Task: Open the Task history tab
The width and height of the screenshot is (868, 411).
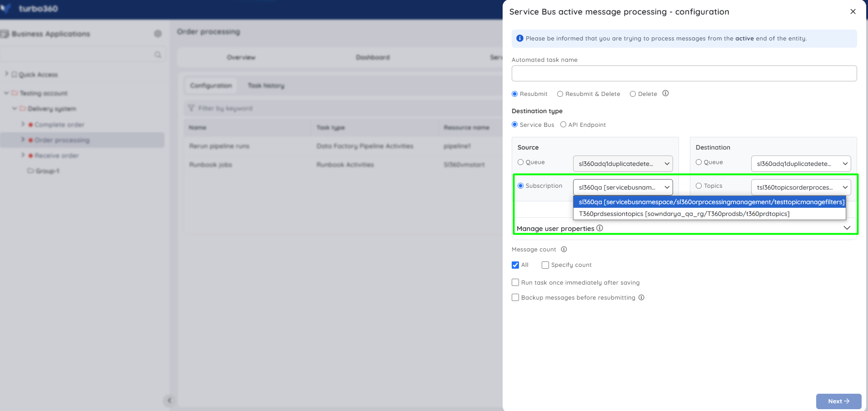Action: click(266, 85)
